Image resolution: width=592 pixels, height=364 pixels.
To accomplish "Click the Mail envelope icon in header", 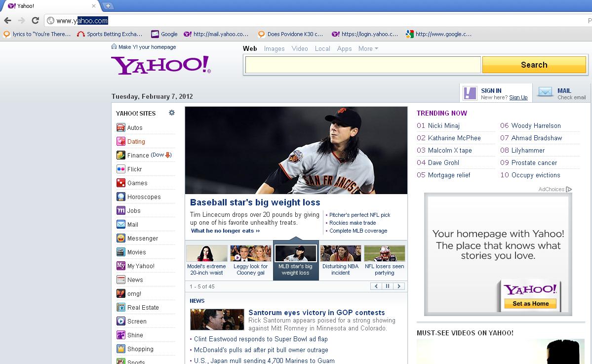I will point(545,92).
